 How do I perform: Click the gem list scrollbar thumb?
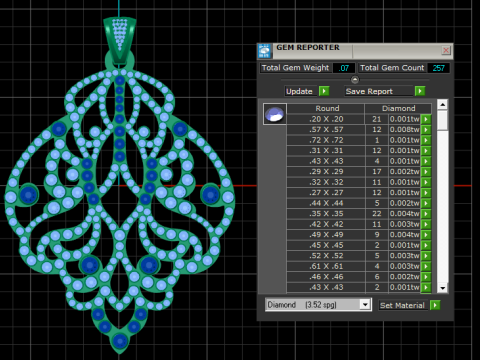[x=442, y=121]
